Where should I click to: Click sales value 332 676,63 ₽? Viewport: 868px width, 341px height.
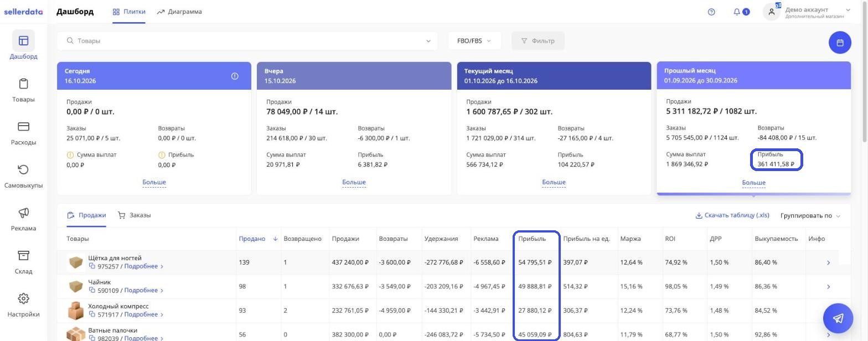[x=350, y=287]
